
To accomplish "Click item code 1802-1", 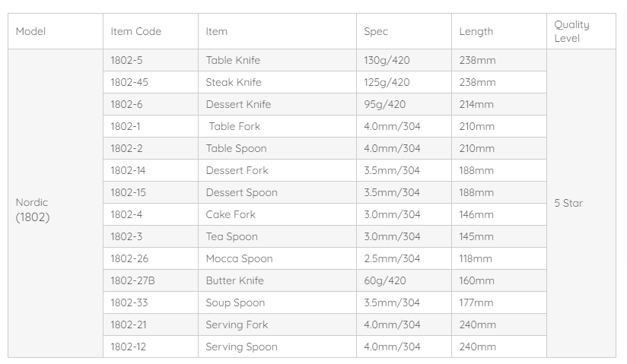I will click(x=126, y=126).
